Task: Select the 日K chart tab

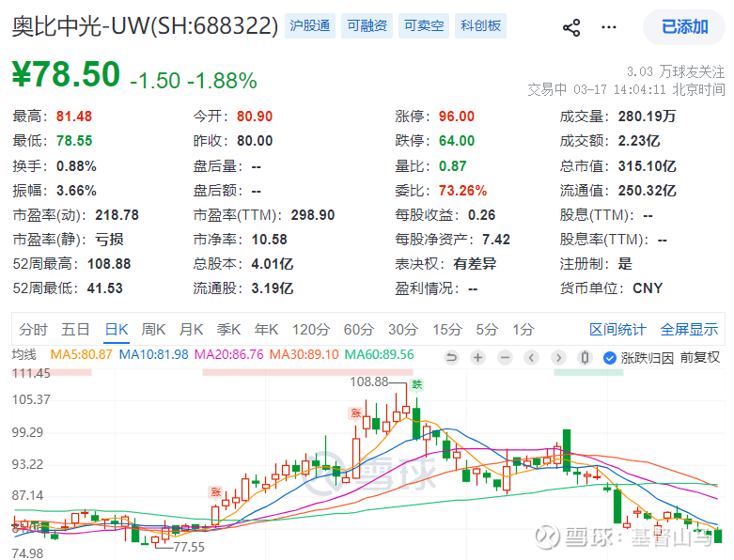Action: pyautogui.click(x=117, y=330)
